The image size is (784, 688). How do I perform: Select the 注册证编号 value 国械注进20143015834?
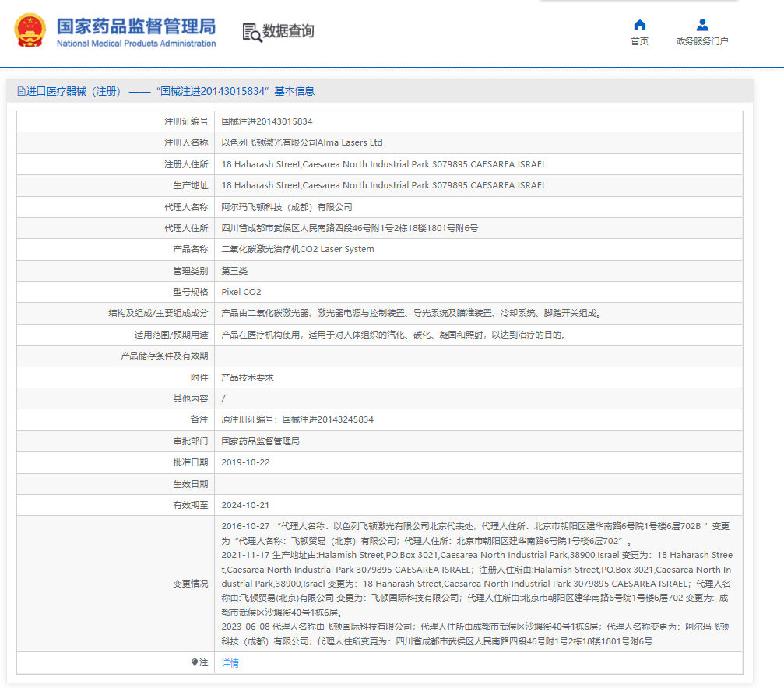[267, 121]
